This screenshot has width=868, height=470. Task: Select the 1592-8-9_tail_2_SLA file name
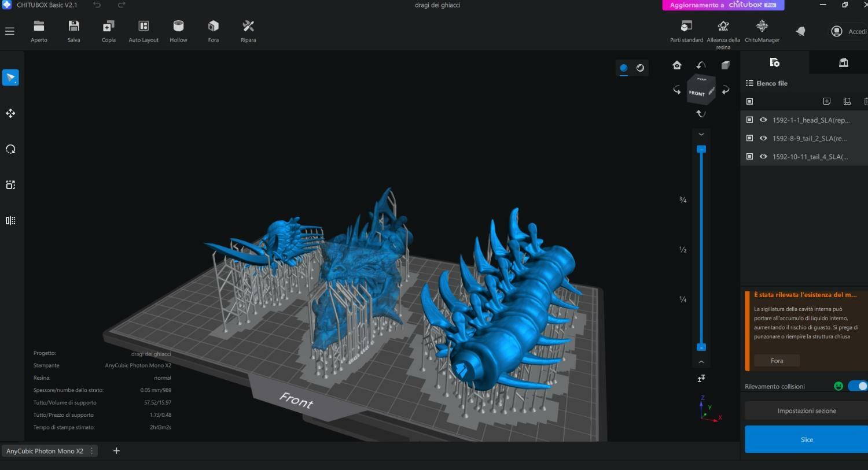810,139
